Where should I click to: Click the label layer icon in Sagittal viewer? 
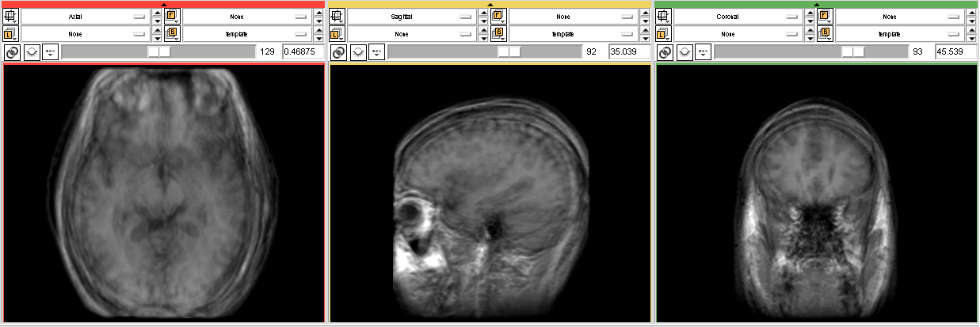337,34
